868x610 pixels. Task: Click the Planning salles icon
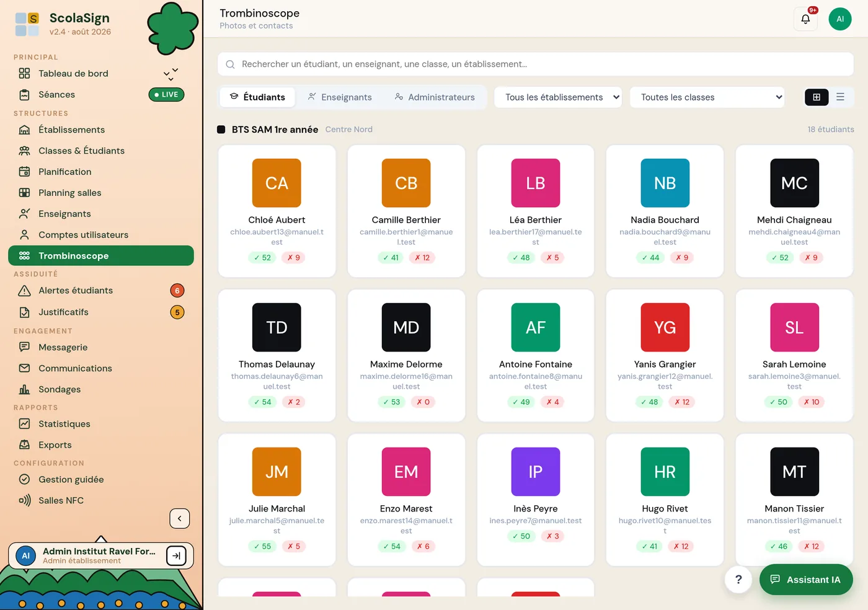click(25, 193)
